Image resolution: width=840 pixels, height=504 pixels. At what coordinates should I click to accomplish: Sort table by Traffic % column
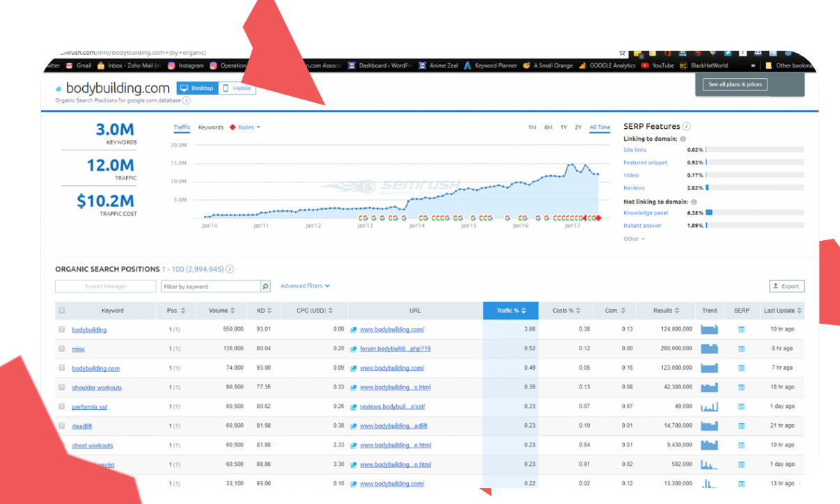pyautogui.click(x=511, y=310)
